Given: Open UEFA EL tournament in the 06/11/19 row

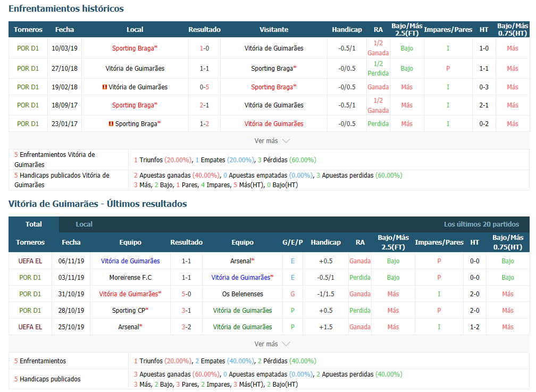Looking at the screenshot, I should 30,261.
